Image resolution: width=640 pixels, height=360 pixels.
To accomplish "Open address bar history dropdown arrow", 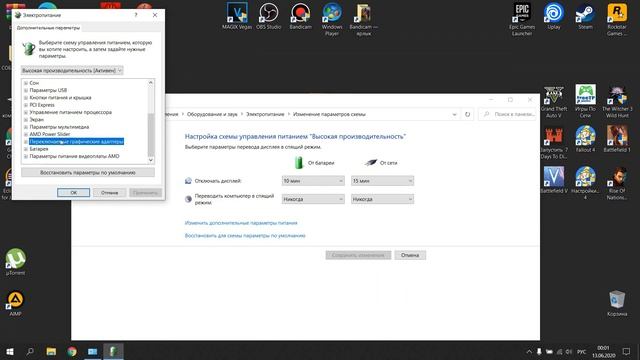I will pos(454,114).
